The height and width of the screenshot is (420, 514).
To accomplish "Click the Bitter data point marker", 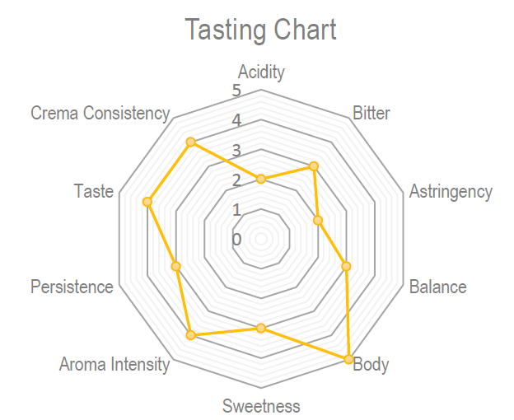I will point(313,166).
